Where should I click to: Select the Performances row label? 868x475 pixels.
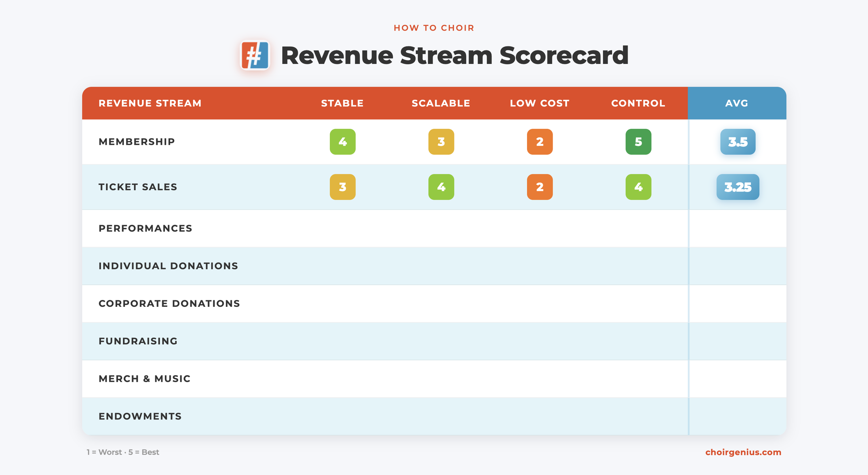coord(145,228)
